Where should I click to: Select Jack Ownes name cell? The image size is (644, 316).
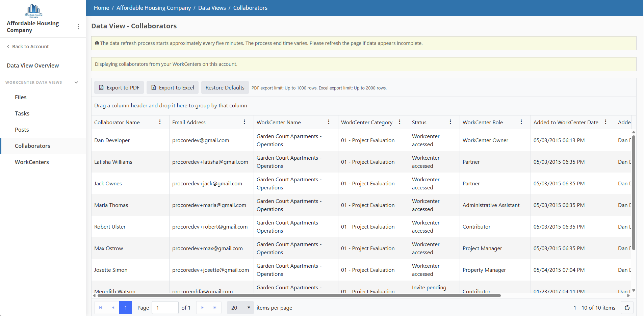[130, 183]
